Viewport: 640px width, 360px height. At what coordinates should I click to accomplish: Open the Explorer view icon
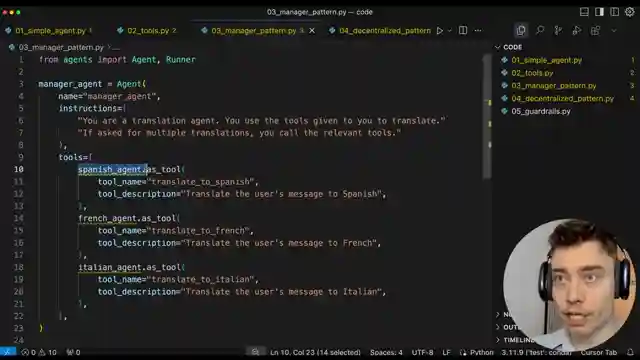coord(521,30)
